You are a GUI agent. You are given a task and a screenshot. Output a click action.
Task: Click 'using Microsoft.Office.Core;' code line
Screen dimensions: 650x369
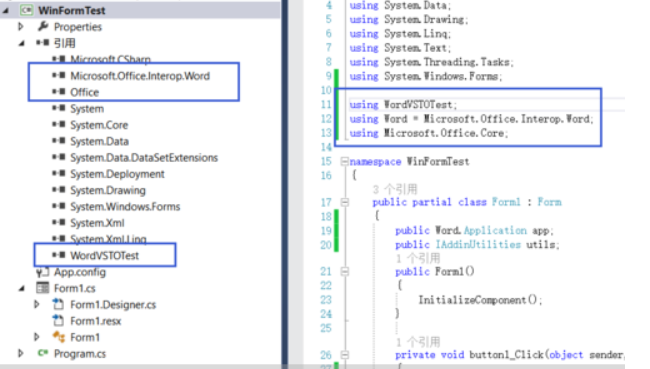pos(429,133)
